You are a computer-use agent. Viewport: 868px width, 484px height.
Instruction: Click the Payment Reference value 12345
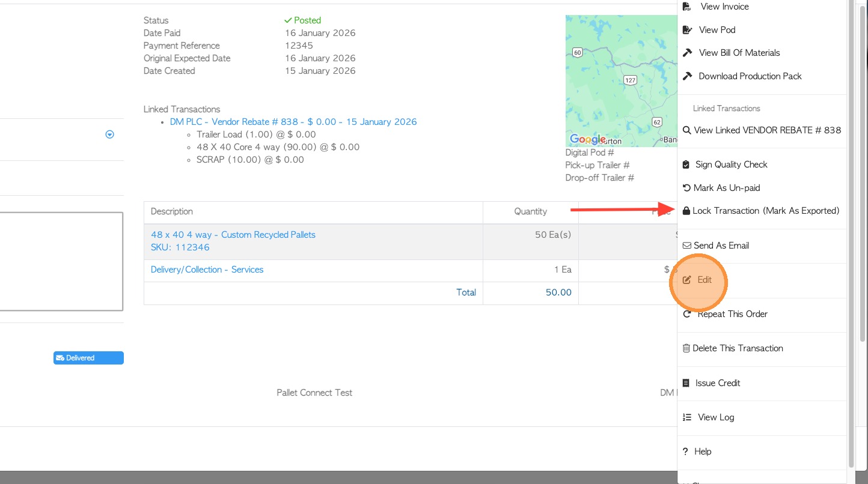(299, 46)
